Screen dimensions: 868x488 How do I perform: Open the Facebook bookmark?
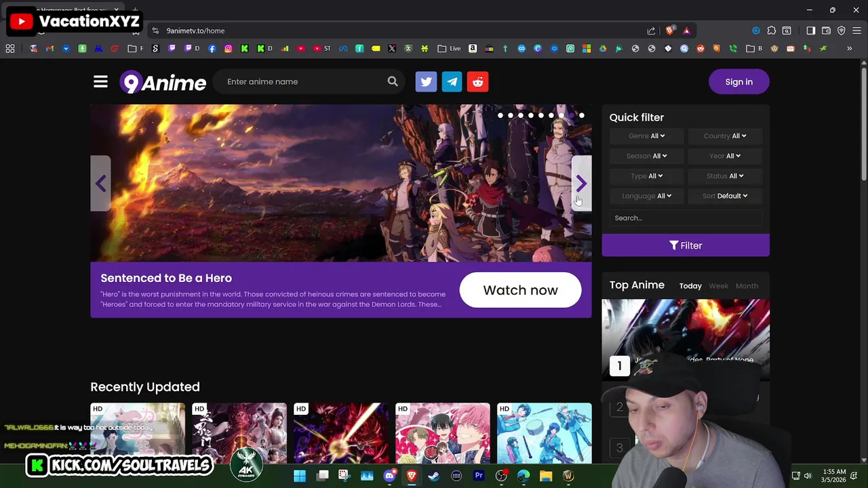(x=212, y=48)
